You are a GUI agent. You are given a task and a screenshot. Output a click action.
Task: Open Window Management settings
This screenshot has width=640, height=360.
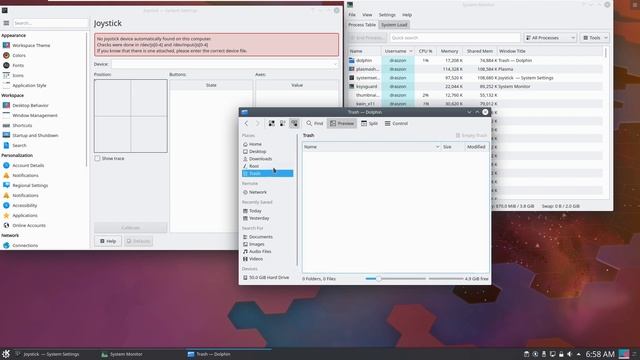[x=35, y=116]
